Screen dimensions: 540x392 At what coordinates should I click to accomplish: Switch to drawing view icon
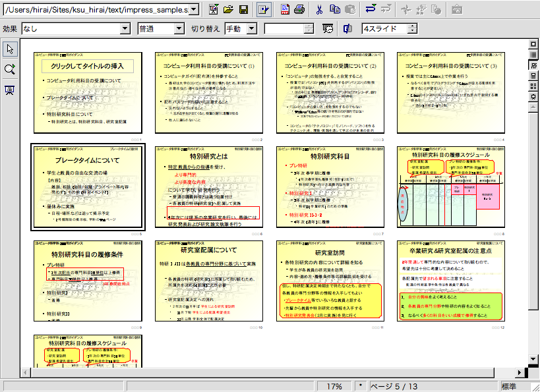[533, 44]
